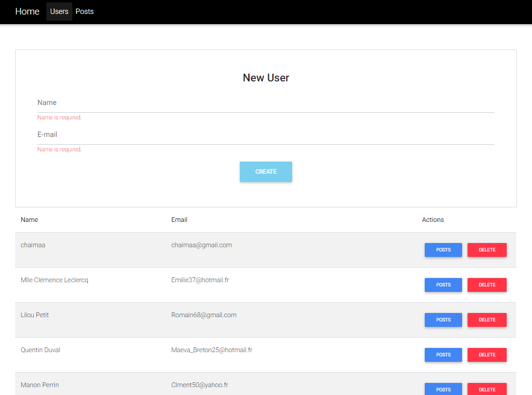The width and height of the screenshot is (532, 395).
Task: Open POSTS for Mlle Clémence Leclercq
Action: [x=443, y=285]
